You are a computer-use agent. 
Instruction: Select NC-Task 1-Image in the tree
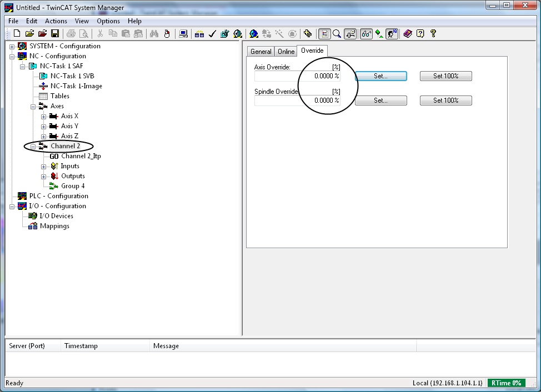pyautogui.click(x=76, y=86)
